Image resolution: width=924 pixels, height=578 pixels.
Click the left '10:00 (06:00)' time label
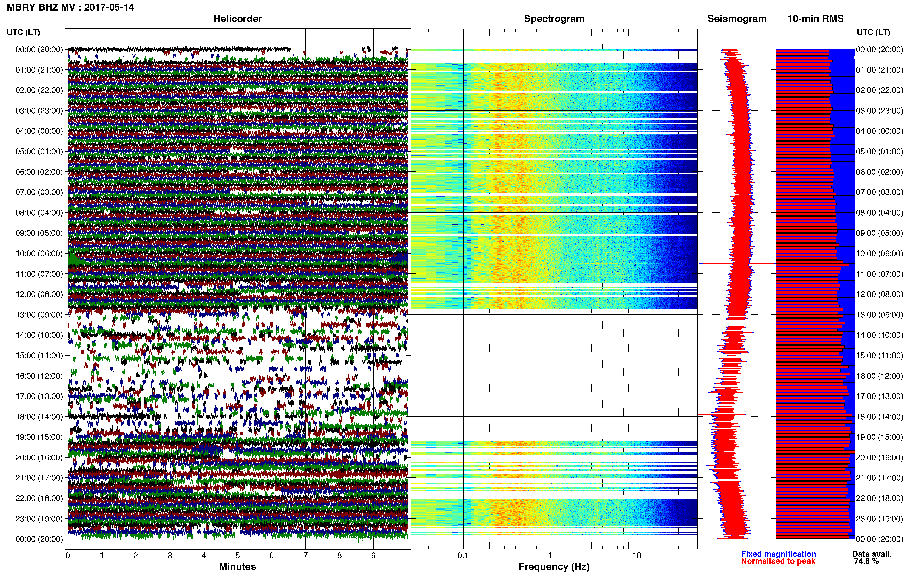(39, 253)
